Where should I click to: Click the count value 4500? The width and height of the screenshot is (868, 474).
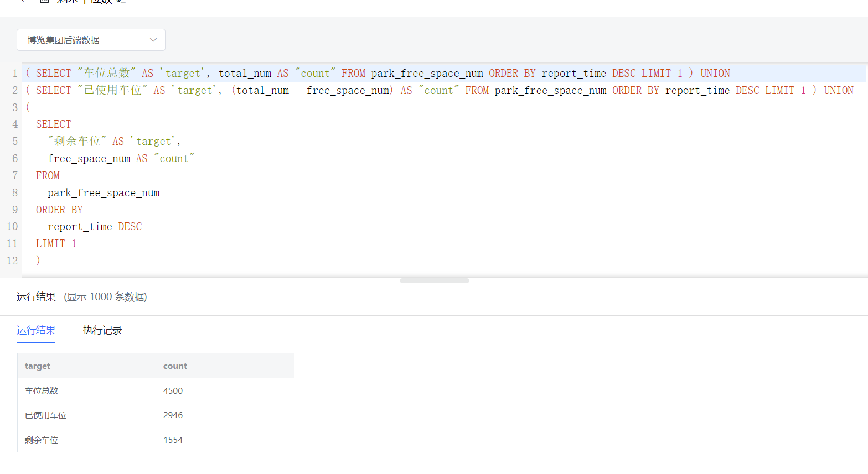[173, 390]
